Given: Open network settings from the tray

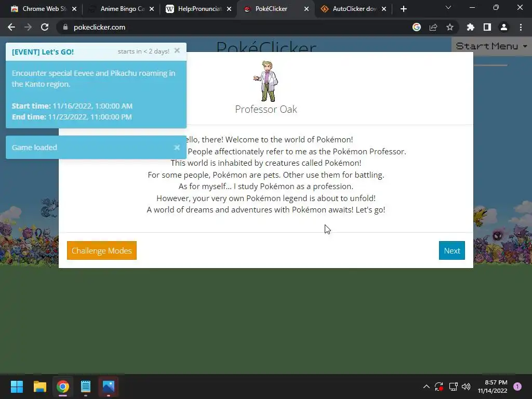Looking at the screenshot, I should point(453,387).
